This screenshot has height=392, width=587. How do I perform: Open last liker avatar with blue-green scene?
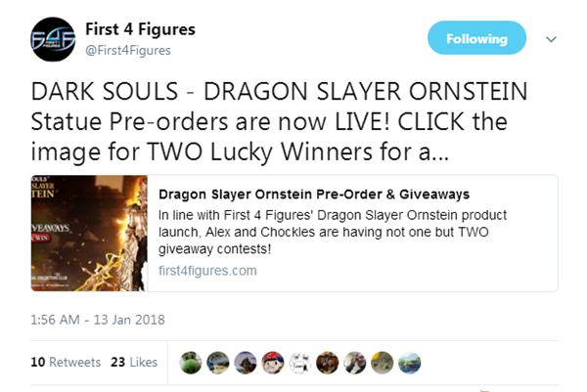click(x=409, y=363)
